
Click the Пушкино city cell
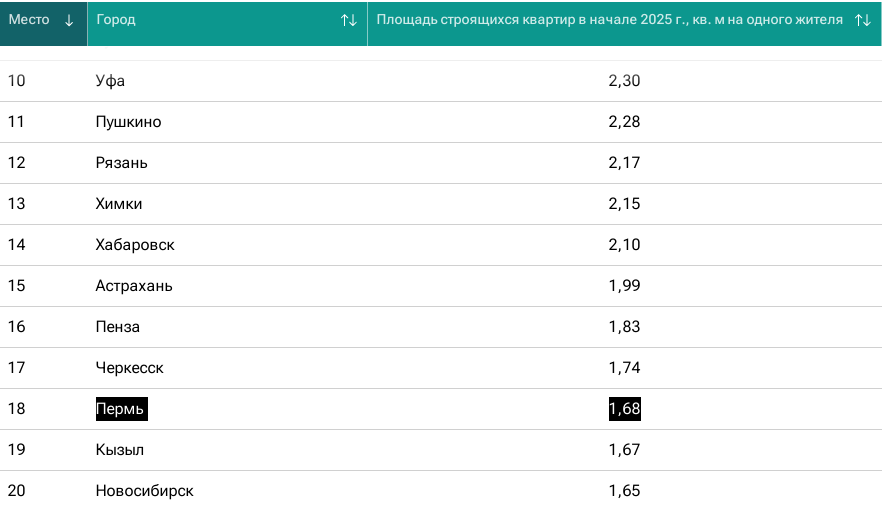tap(128, 122)
